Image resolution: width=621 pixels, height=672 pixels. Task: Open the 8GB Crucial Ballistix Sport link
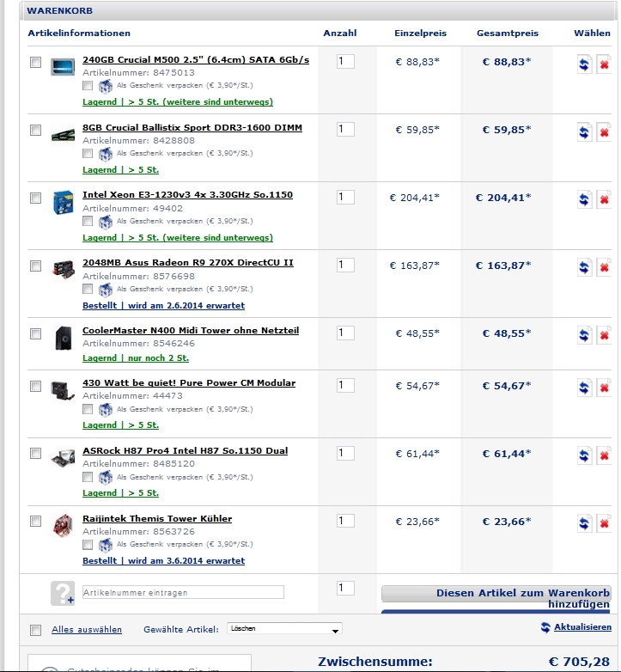[x=192, y=127]
